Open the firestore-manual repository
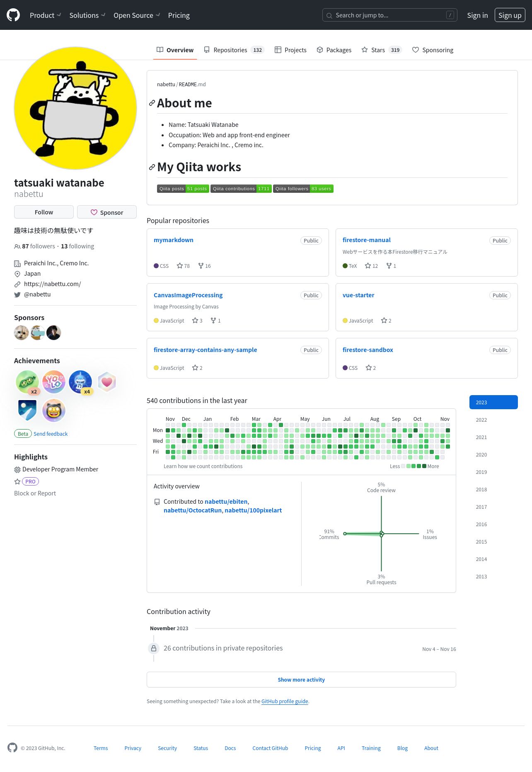The width and height of the screenshot is (532, 772). coord(367,240)
